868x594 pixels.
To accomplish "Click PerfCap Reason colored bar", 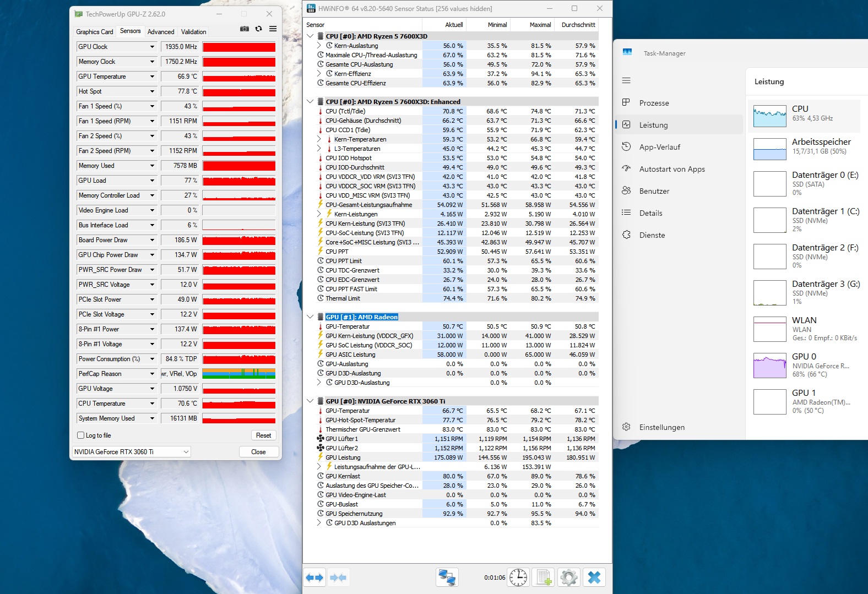I will (x=239, y=374).
